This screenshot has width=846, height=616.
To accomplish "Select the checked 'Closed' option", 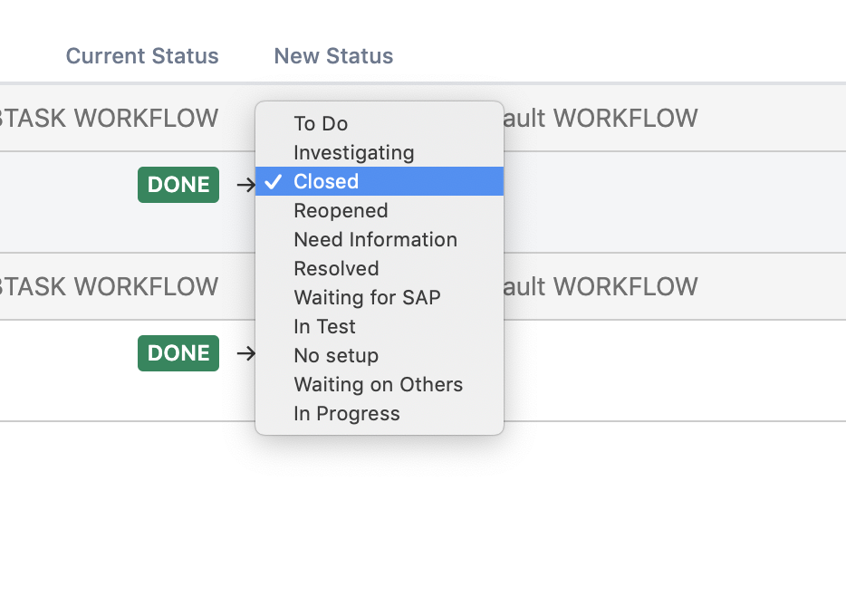I will tap(380, 181).
